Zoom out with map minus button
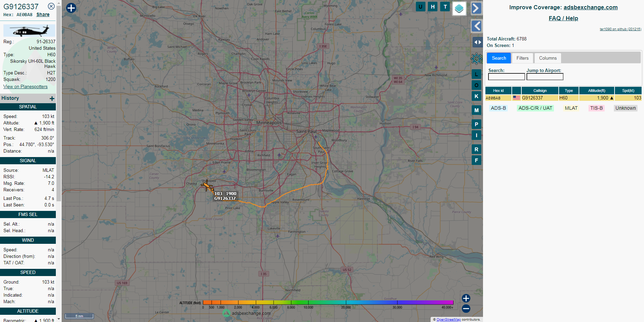The width and height of the screenshot is (644, 322). click(x=466, y=309)
